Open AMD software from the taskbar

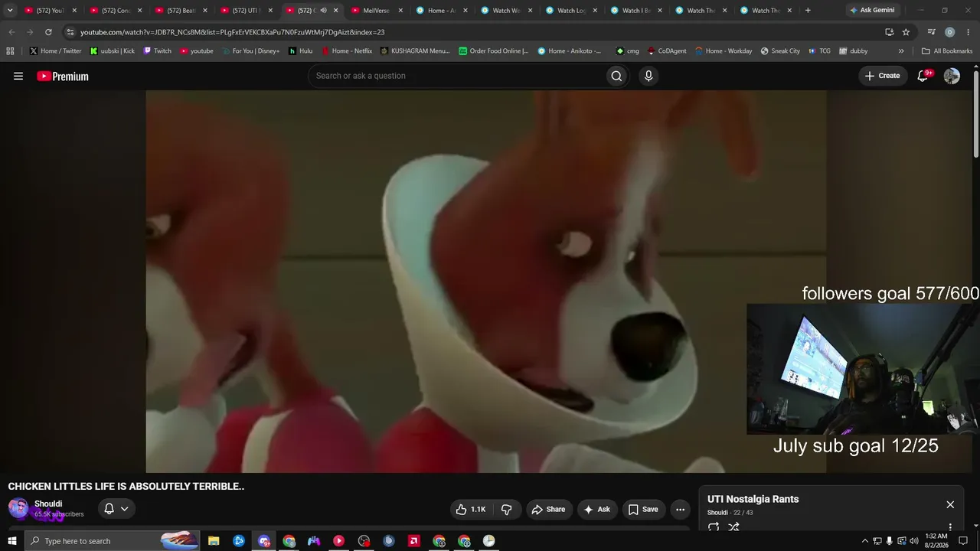pyautogui.click(x=413, y=541)
